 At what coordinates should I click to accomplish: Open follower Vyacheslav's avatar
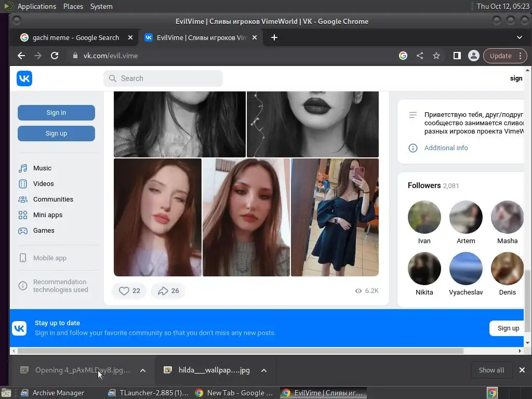[x=466, y=269]
